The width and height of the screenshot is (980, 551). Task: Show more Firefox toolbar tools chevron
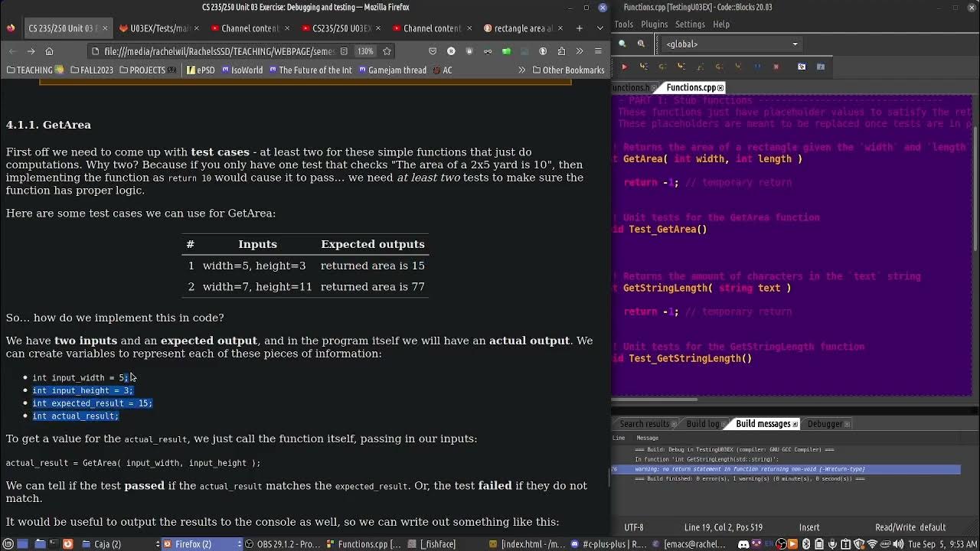580,51
